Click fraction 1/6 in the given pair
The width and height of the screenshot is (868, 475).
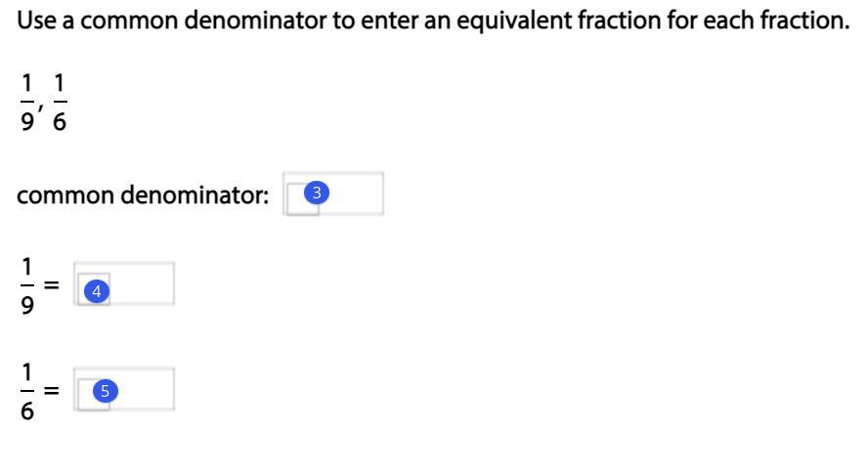click(60, 103)
